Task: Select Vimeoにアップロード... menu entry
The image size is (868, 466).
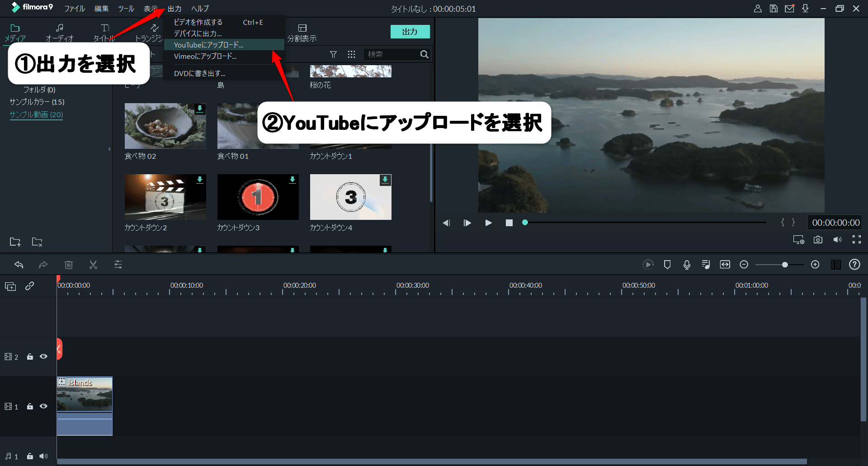Action: (x=224, y=56)
